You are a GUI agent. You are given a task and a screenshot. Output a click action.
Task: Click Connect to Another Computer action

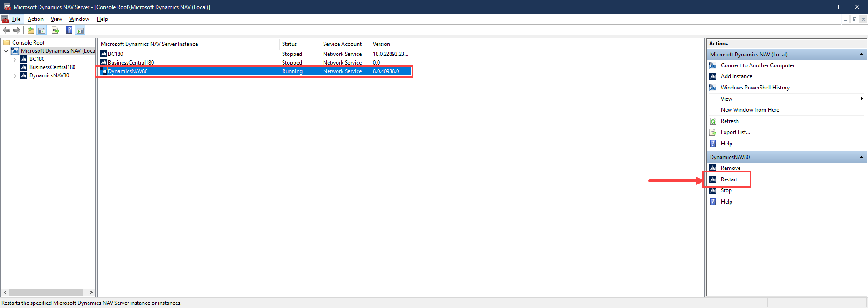758,65
